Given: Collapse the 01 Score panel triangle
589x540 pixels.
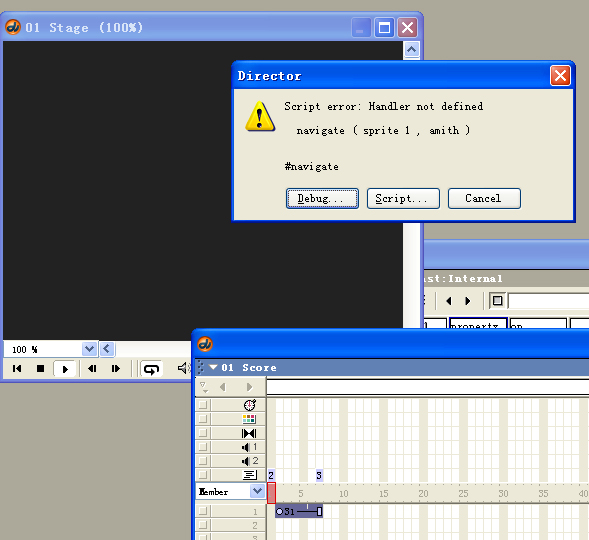Looking at the screenshot, I should (213, 367).
